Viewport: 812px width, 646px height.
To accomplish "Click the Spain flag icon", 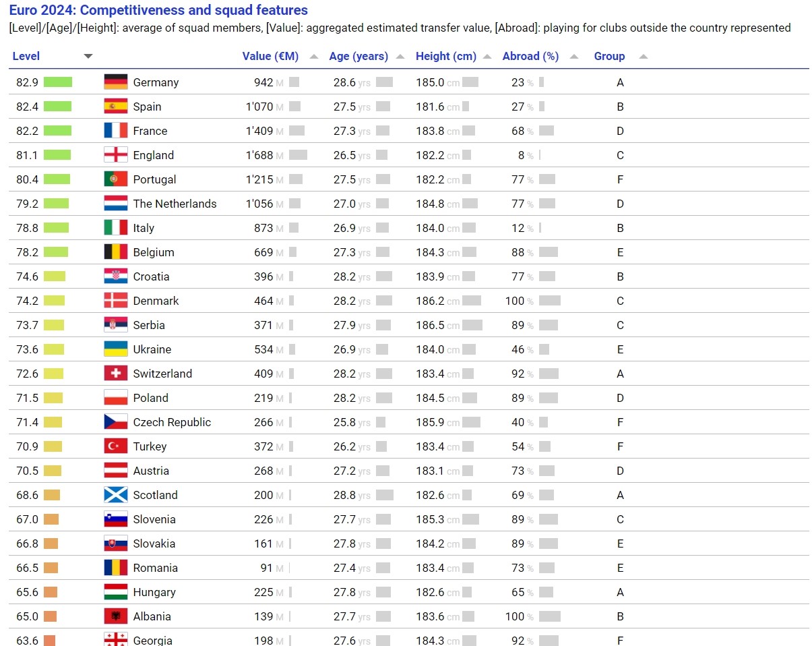I will point(116,107).
